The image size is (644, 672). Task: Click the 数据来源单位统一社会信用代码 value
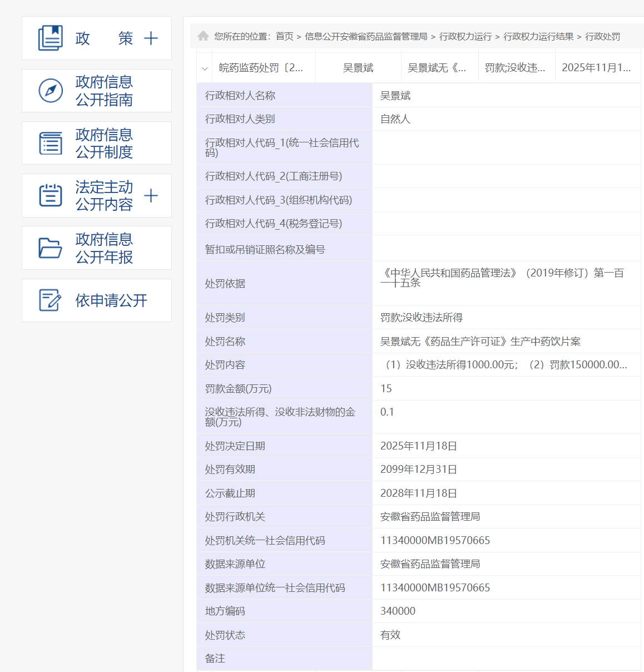click(x=435, y=588)
